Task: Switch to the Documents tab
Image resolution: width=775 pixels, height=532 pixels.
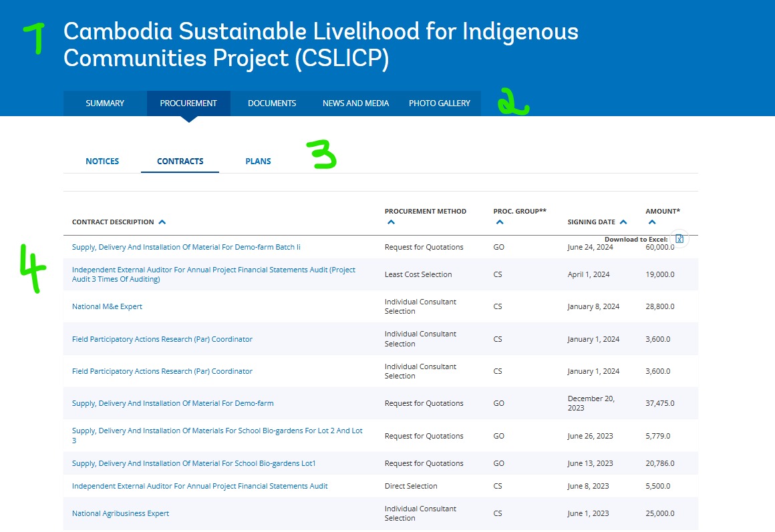Action: click(272, 103)
